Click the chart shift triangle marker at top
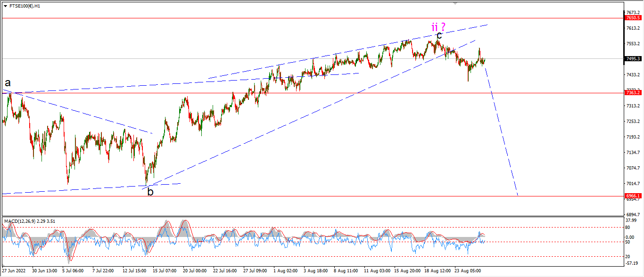644x277 pixels. point(455,3)
